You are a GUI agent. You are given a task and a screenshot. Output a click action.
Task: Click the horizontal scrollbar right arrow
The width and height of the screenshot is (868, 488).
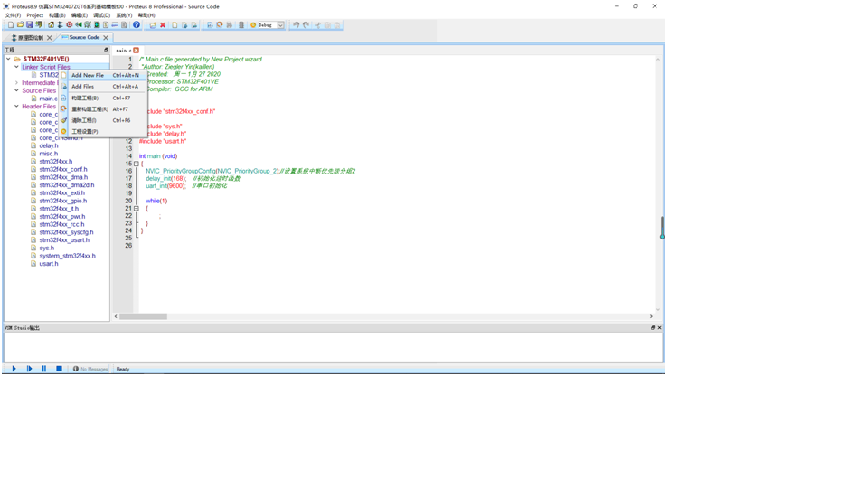click(651, 316)
